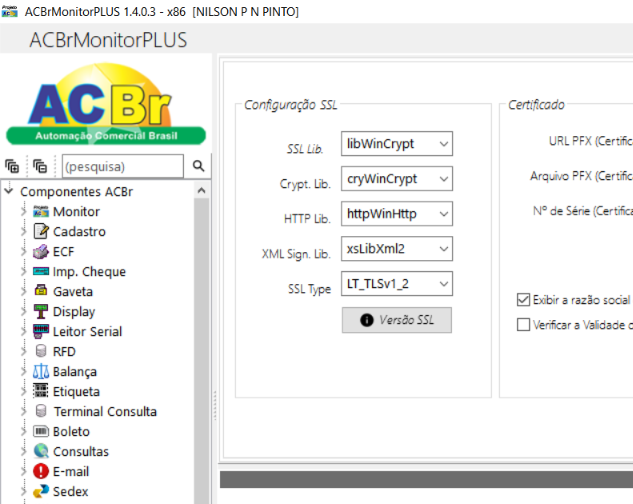Select Cadastro in the tree
This screenshot has width=633, height=504.
(79, 231)
